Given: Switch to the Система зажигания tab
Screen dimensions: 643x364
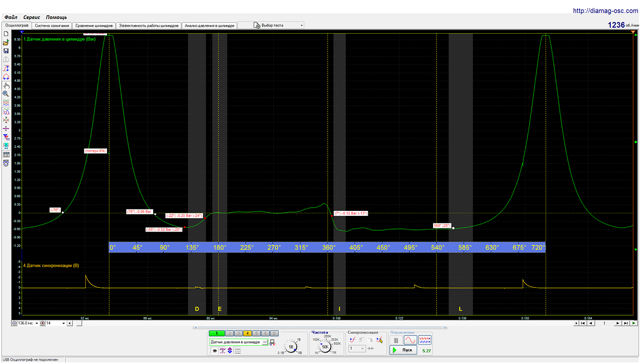Looking at the screenshot, I should click(x=52, y=25).
